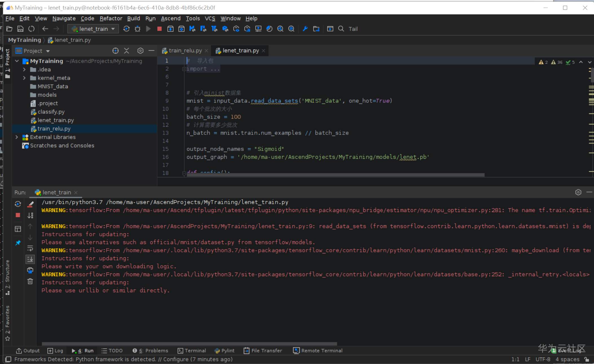
Task: Click the Rerun icon in Run panel
Action: coord(18,204)
